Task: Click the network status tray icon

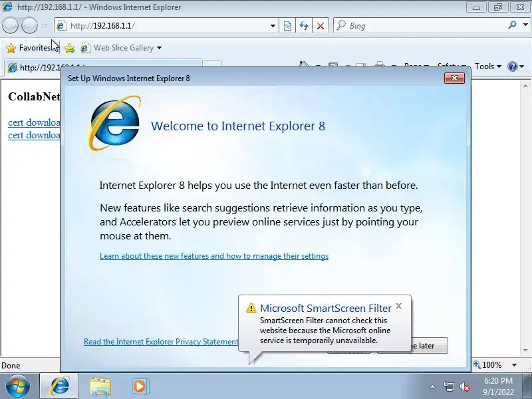Action: (448, 386)
